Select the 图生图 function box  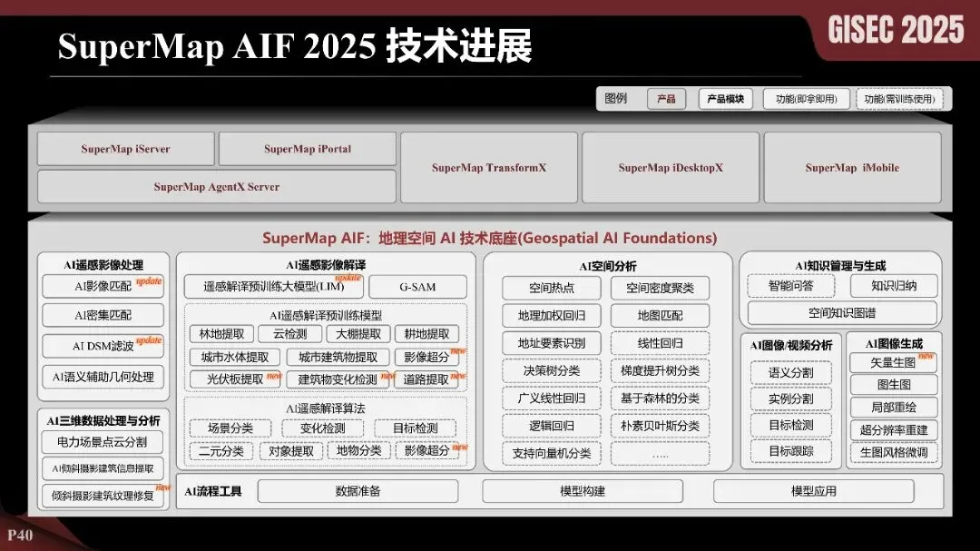point(894,385)
